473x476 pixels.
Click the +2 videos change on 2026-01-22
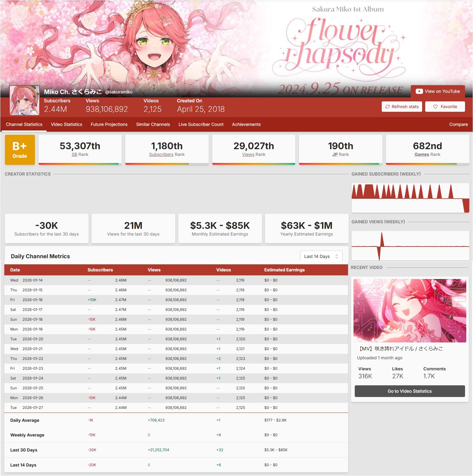tap(218, 359)
